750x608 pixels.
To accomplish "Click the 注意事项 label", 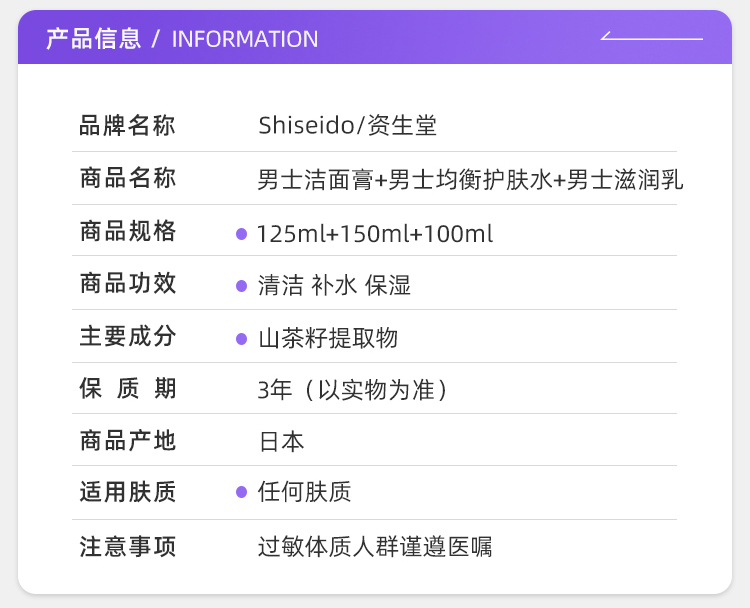I will click(x=127, y=547).
